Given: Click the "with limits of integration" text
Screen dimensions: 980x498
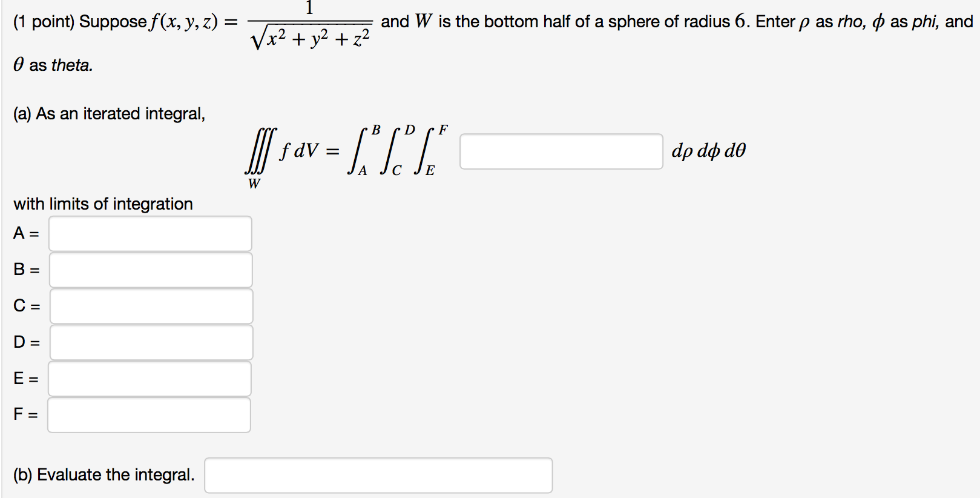Looking at the screenshot, I should point(103,204).
